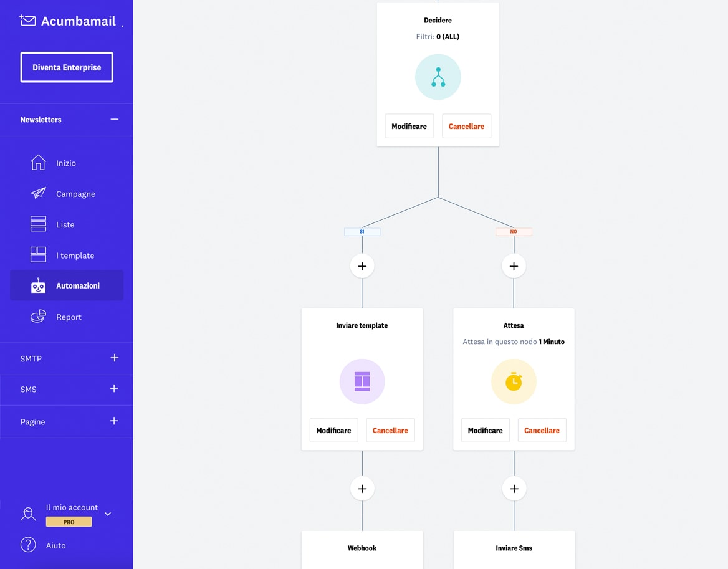This screenshot has width=728, height=569.
Task: Click Cancellare on the Attesa node
Action: (542, 430)
